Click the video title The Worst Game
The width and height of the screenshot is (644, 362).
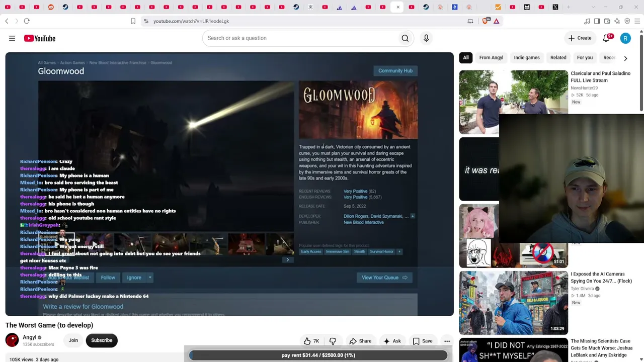tap(49, 325)
